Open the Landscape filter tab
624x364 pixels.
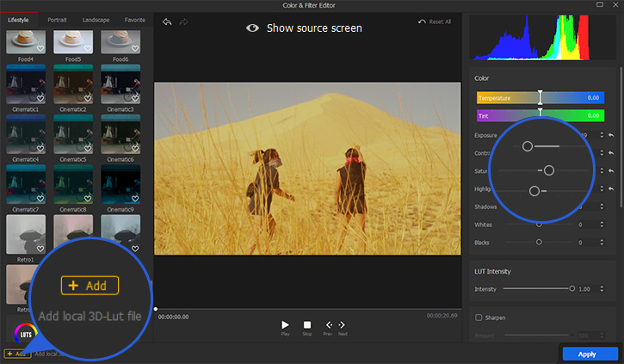click(x=96, y=18)
